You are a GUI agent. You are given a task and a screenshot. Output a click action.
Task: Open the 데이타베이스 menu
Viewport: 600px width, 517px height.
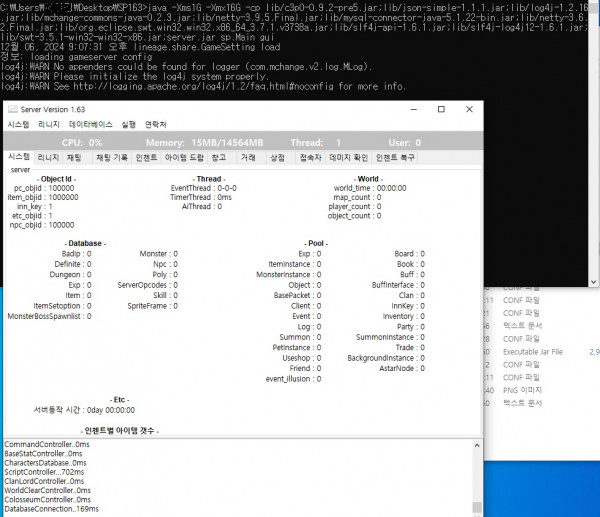91,124
